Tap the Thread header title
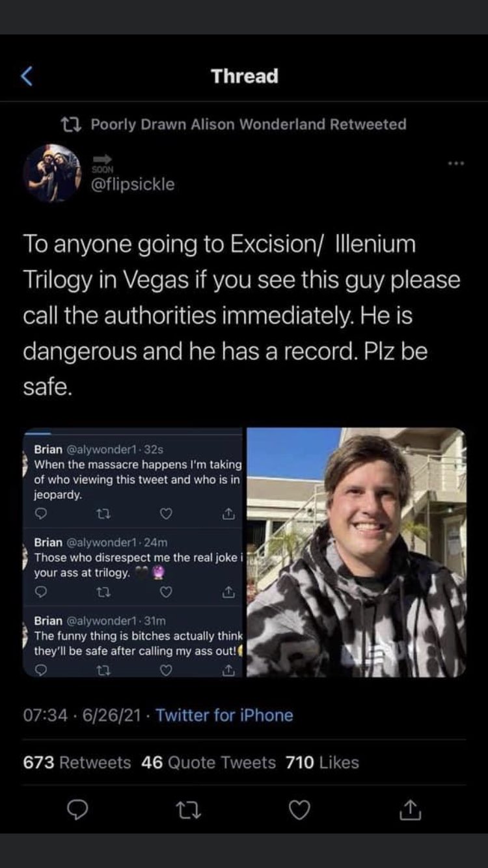488x868 pixels. tap(245, 76)
